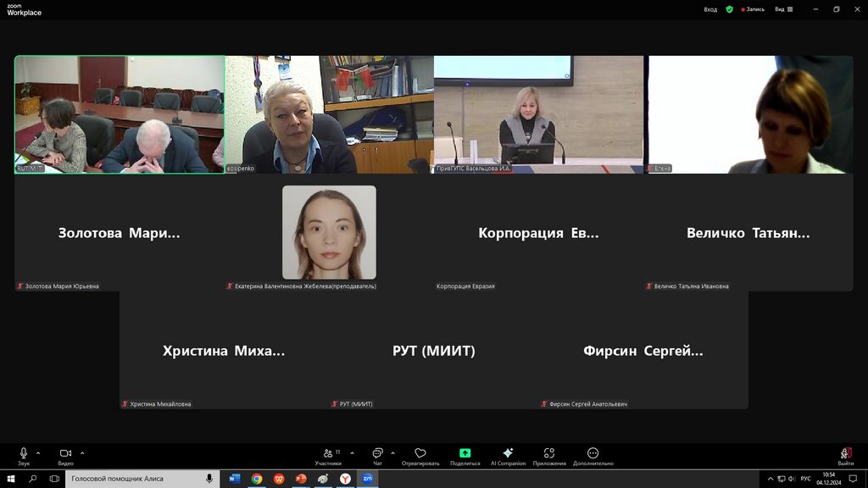
Task: Open the Вид view layout menu
Action: [783, 9]
